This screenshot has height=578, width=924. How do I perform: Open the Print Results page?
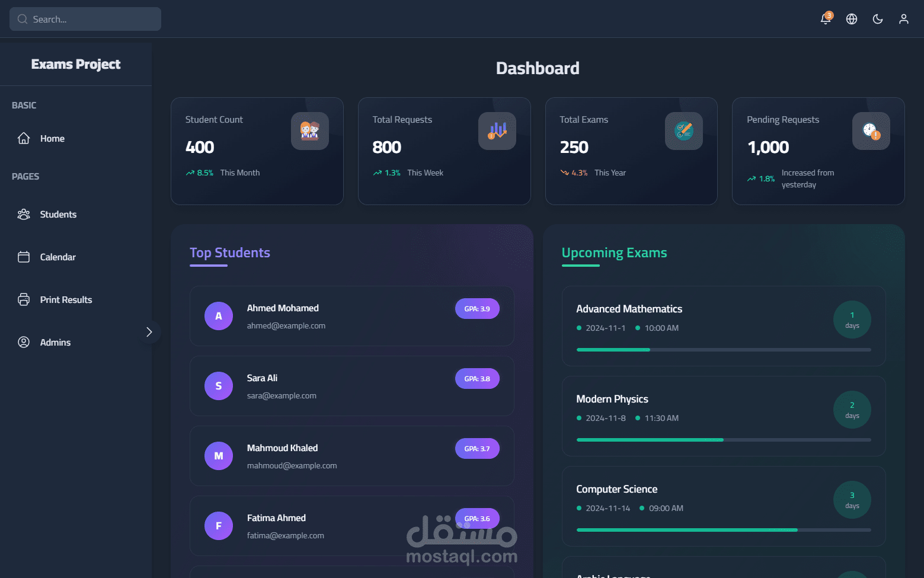(76, 299)
